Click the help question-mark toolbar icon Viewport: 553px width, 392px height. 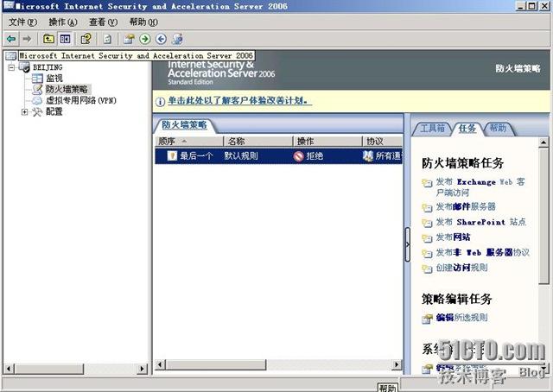tap(86, 39)
